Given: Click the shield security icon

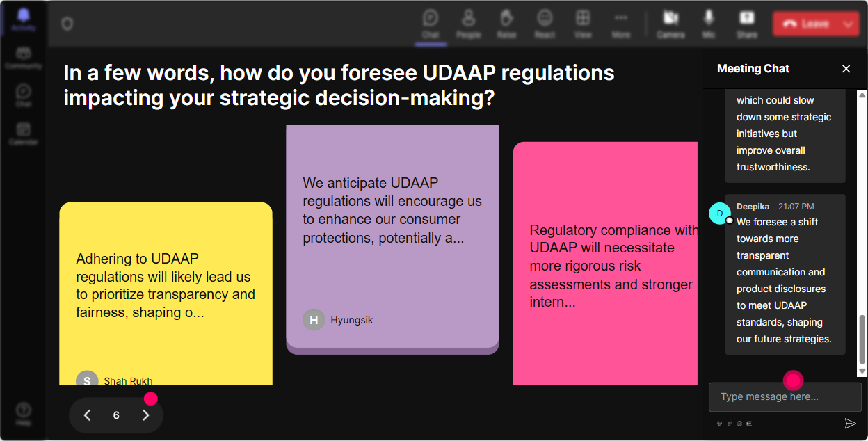Looking at the screenshot, I should [x=67, y=24].
